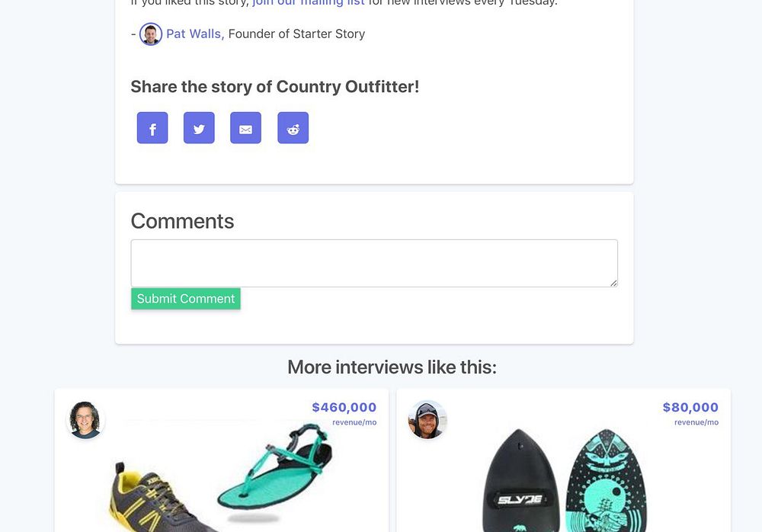Select the $80,000 revenue figure

[x=690, y=407]
